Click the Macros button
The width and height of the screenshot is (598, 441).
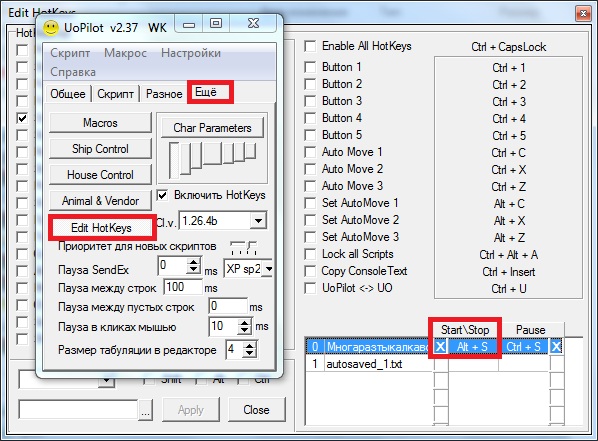[x=100, y=123]
